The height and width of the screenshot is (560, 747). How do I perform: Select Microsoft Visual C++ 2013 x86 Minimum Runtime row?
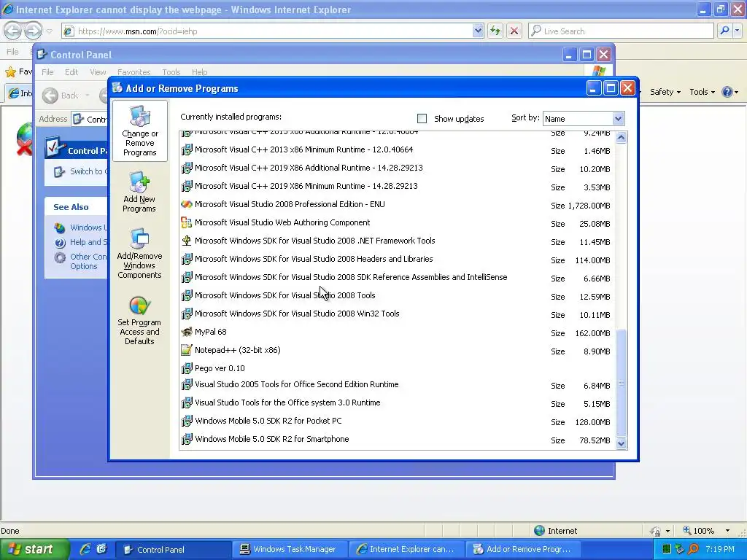click(398, 150)
